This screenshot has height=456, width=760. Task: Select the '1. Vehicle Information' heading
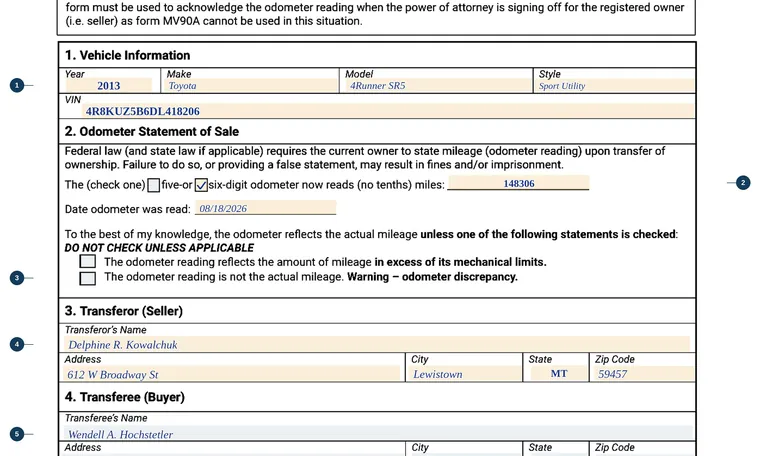pos(127,55)
